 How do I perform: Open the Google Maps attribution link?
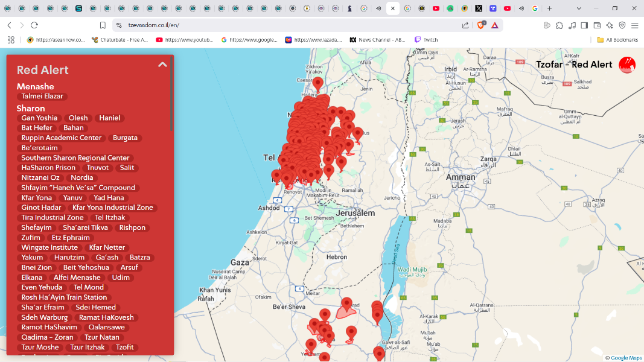tap(625, 358)
